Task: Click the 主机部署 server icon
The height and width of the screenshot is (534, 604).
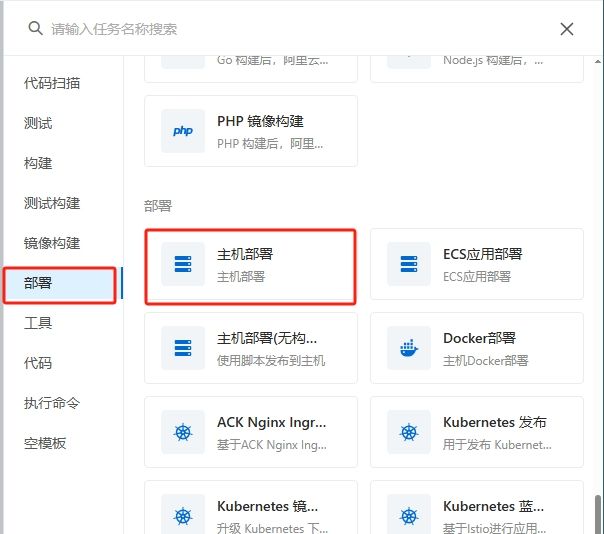Action: point(183,264)
